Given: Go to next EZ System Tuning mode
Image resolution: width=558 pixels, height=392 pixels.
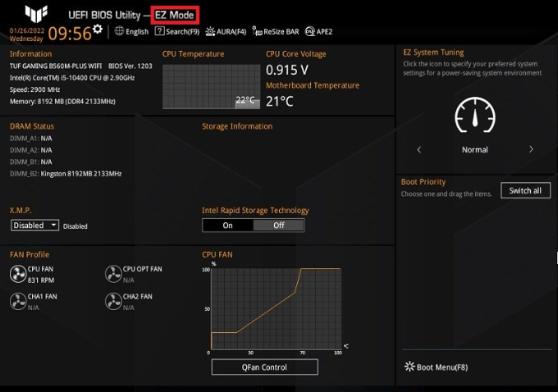Looking at the screenshot, I should point(531,149).
